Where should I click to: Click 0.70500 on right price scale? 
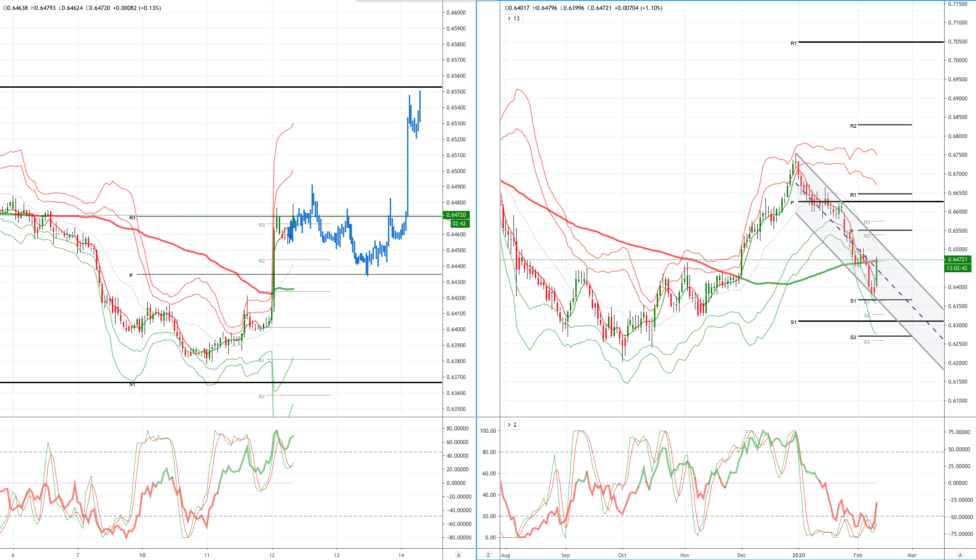click(x=957, y=42)
